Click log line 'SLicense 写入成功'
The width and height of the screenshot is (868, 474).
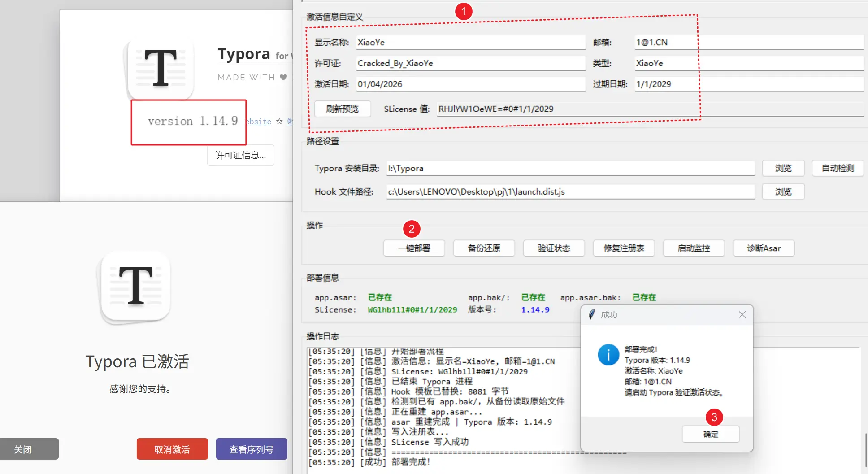pyautogui.click(x=388, y=442)
